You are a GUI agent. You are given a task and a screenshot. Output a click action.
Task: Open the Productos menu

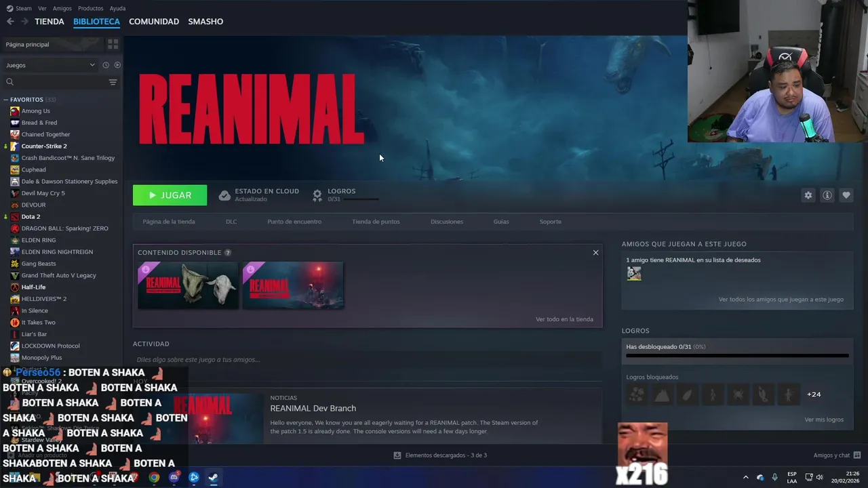coord(90,8)
